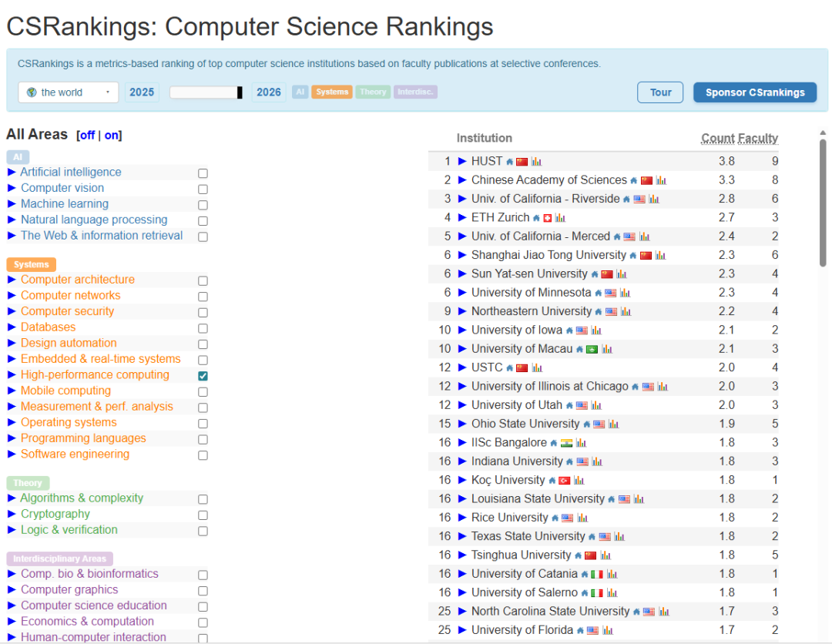Click the rankings list vertical scrollbar
This screenshot has height=644, width=832.
click(823, 202)
